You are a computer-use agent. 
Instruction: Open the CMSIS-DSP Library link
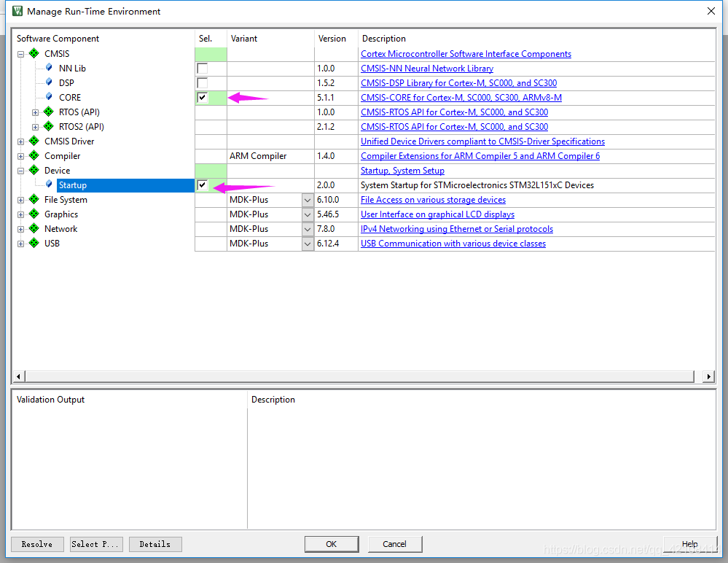tap(458, 83)
